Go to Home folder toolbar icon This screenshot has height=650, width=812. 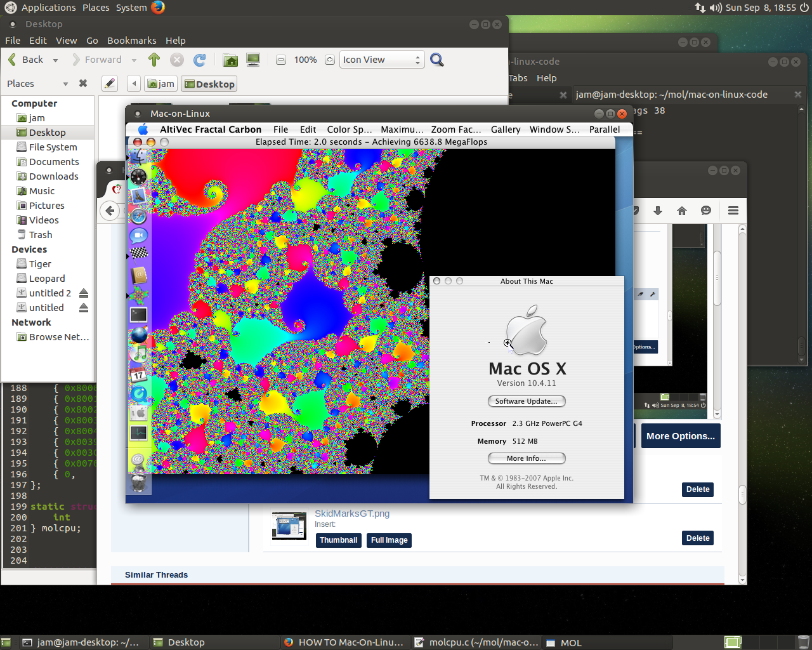231,60
